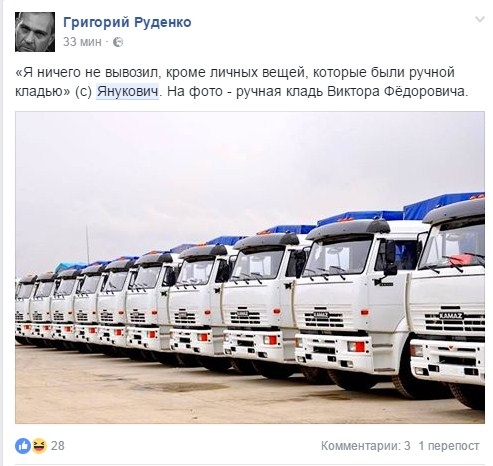Open Григорий Руденко's profile picture
Image resolution: width=493 pixels, height=466 pixels.
pyautogui.click(x=35, y=32)
